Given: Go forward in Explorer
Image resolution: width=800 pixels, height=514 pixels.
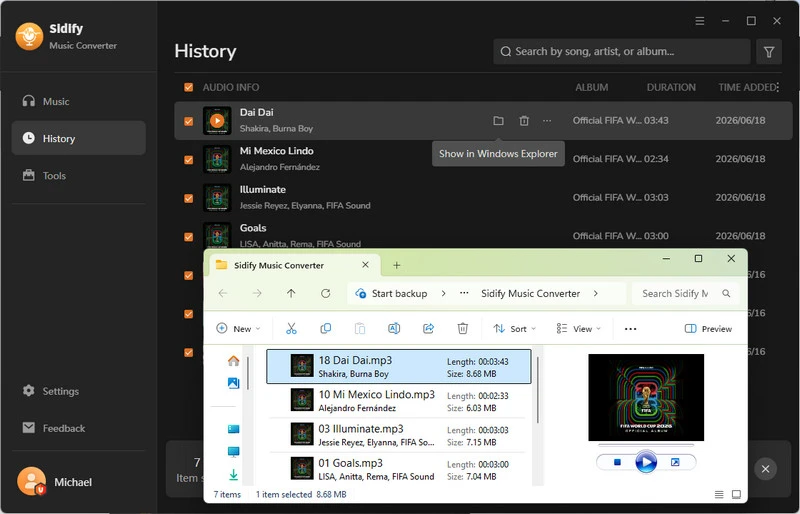Looking at the screenshot, I should 257,293.
